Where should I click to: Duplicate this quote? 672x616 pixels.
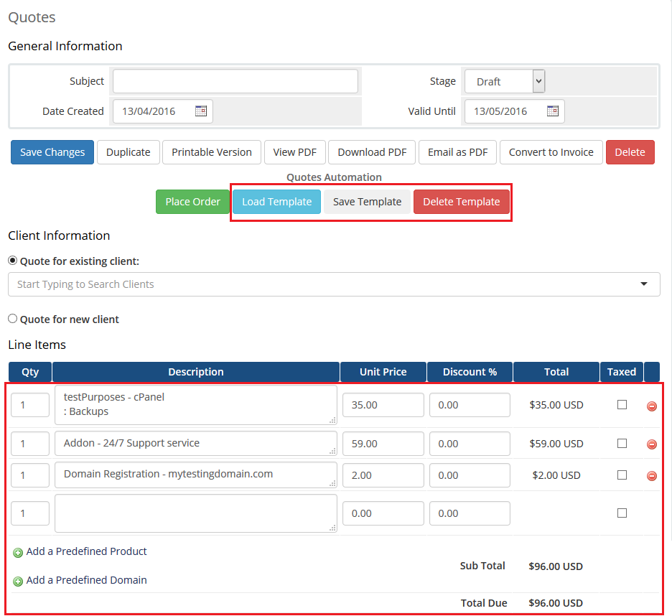point(128,152)
